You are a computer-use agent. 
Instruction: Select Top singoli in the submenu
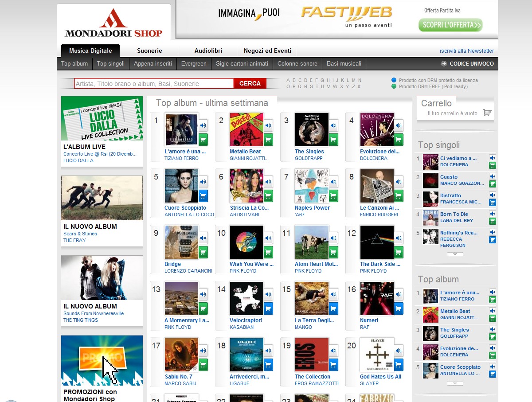(111, 64)
